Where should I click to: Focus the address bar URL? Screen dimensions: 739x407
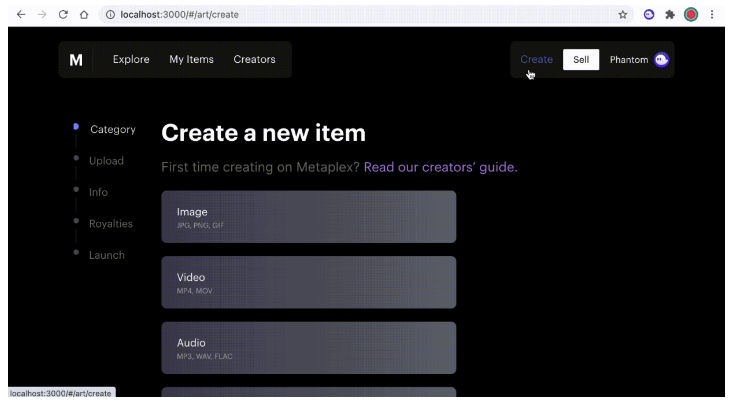pyautogui.click(x=180, y=15)
